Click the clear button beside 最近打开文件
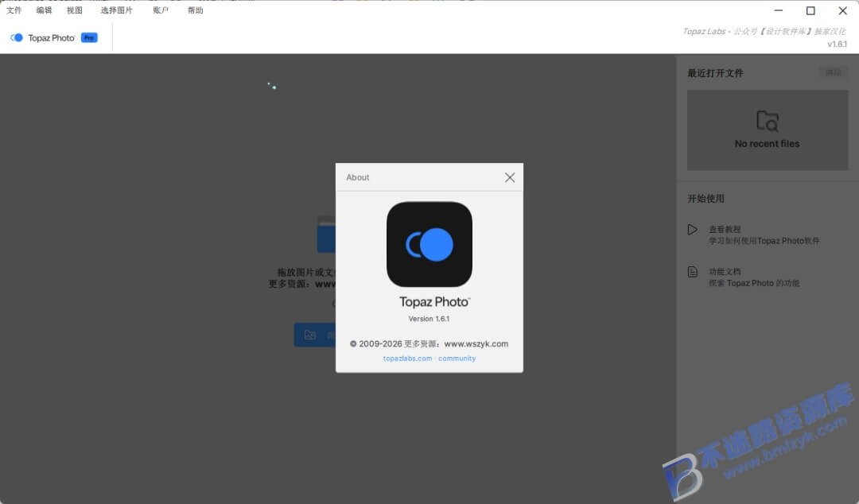Screen dimensions: 859x504 point(834,73)
